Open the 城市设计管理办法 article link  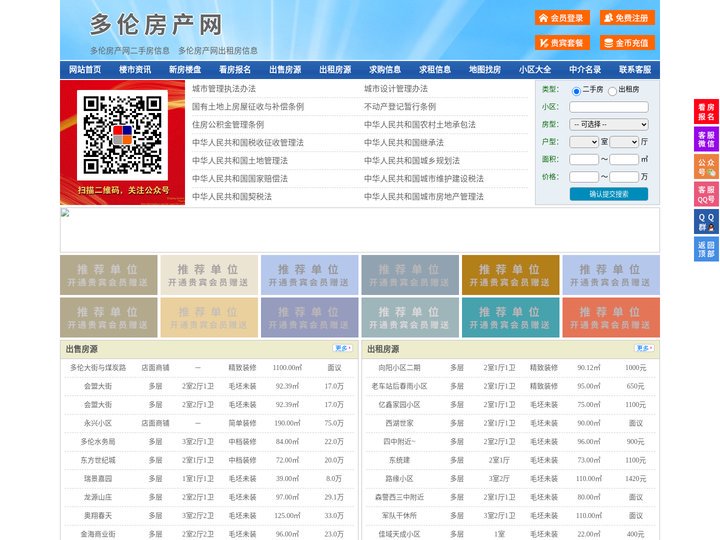click(396, 89)
